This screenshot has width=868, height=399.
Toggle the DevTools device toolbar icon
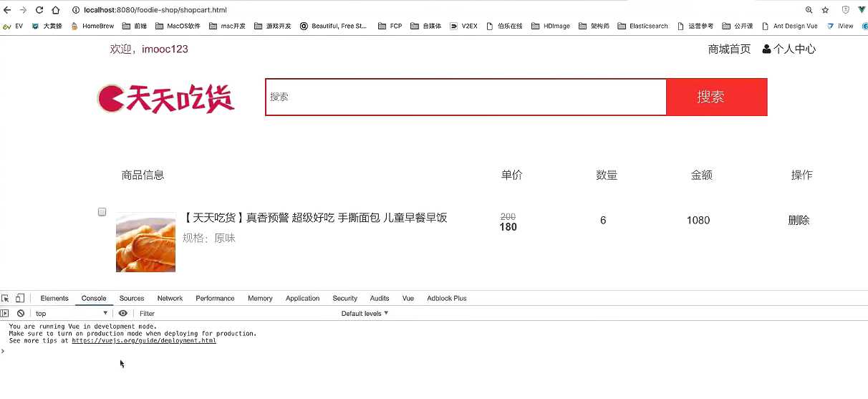click(20, 298)
